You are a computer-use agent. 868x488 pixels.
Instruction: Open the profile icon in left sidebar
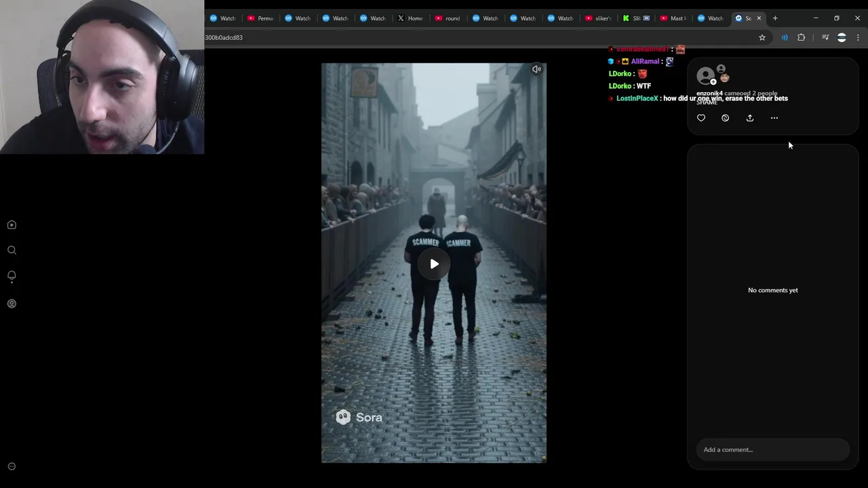12,304
